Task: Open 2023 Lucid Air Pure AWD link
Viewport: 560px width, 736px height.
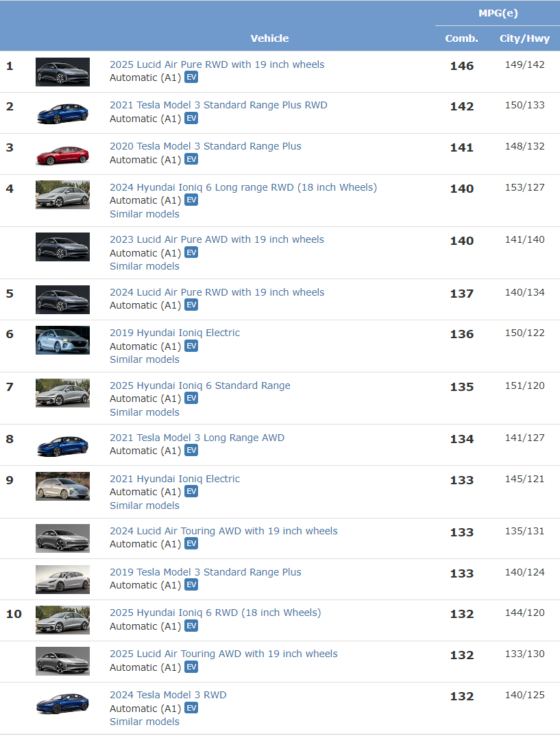Action: pyautogui.click(x=217, y=239)
